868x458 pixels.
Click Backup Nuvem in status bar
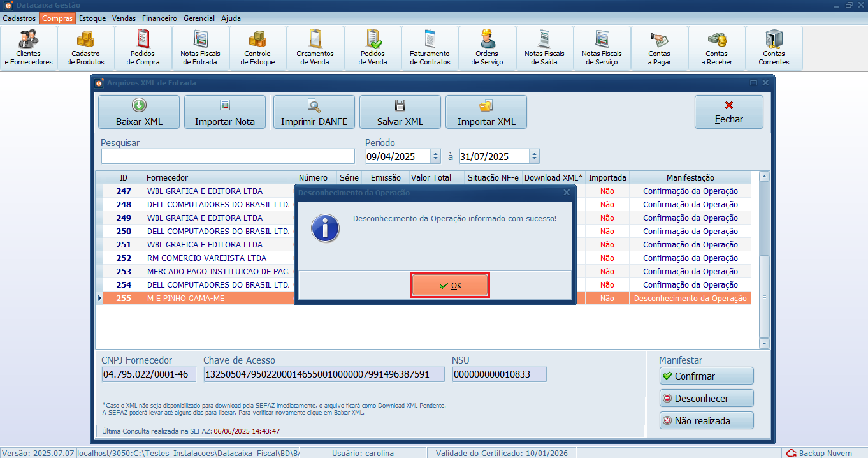tap(820, 453)
